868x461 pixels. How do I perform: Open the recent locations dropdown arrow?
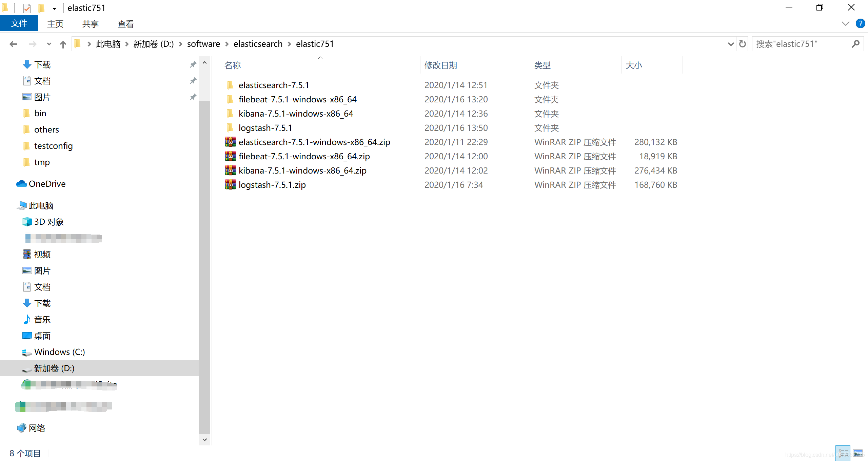click(49, 44)
